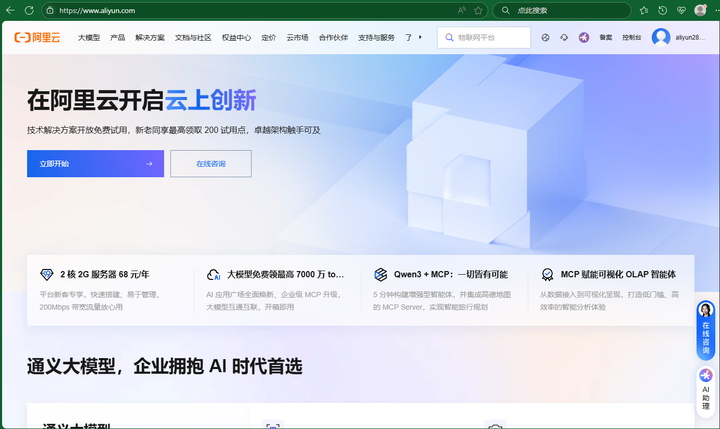The image size is (720, 429).
Task: Click the purple AI assistant icon in header
Action: 584,37
